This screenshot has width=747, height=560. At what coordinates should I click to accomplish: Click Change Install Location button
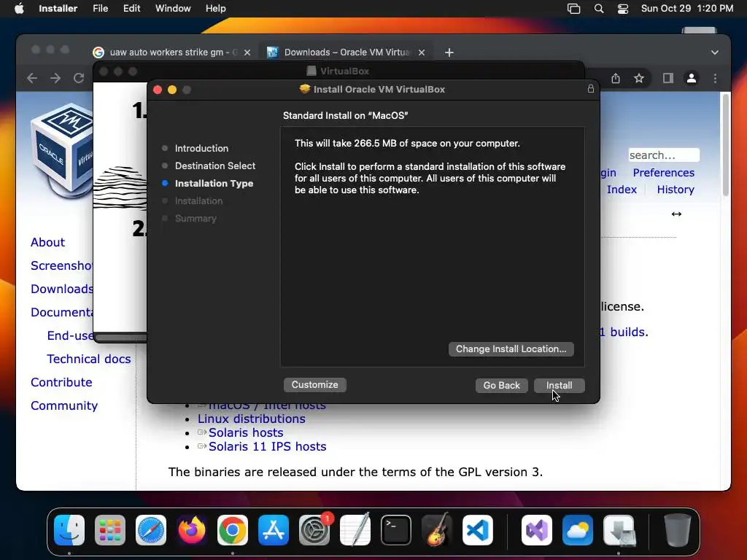point(511,349)
